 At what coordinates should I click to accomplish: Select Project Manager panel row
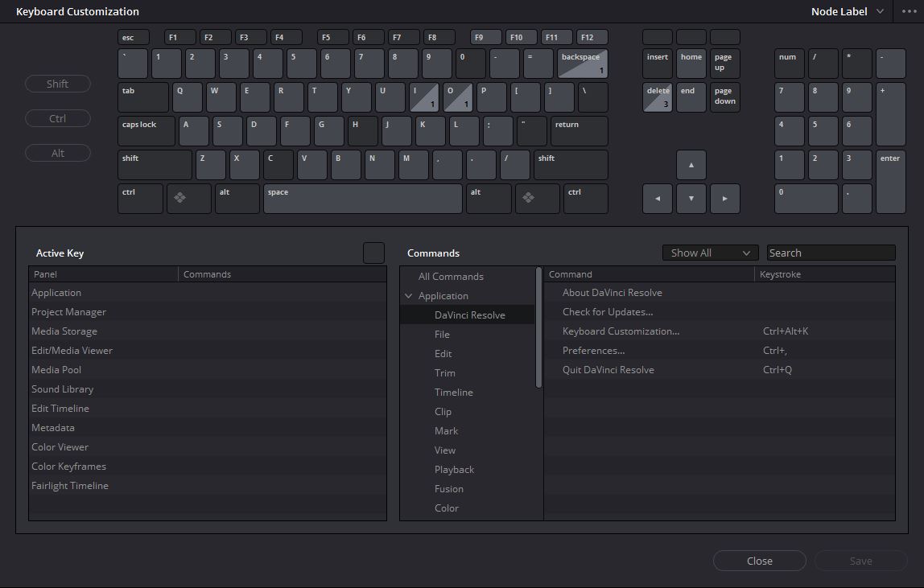(x=208, y=312)
